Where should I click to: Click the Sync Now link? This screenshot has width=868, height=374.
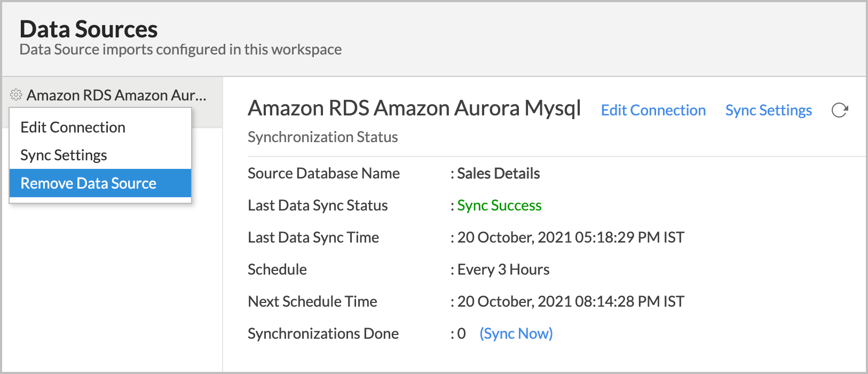tap(516, 333)
